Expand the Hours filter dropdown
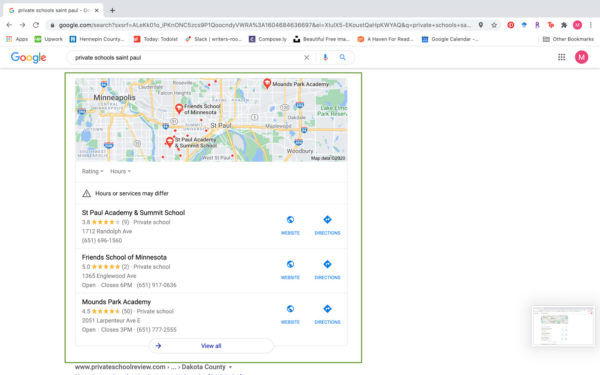The height and width of the screenshot is (375, 600). click(120, 171)
